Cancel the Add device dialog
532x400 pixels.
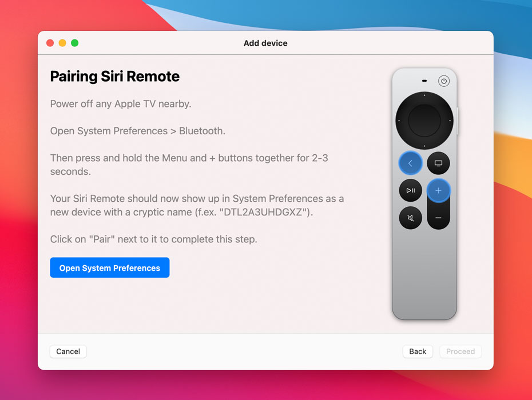pos(68,351)
